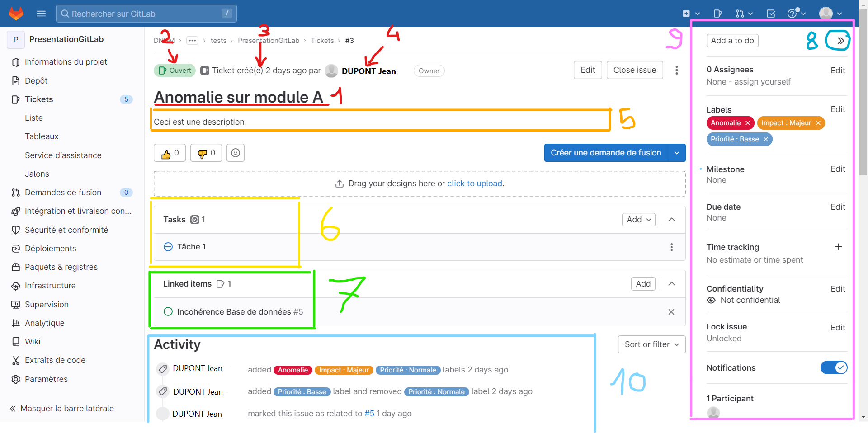Image resolution: width=868 pixels, height=433 pixels.
Task: Open the Sort or filter dropdown
Action: (x=651, y=344)
